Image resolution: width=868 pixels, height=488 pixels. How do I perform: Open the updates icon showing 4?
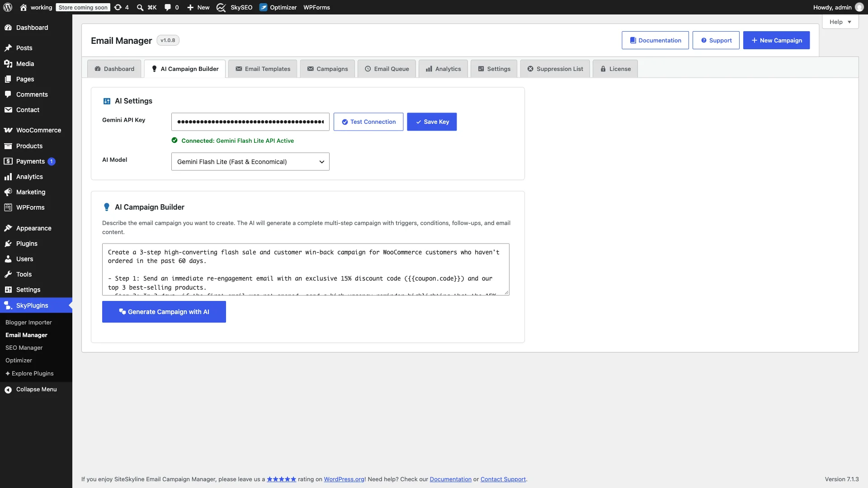(x=121, y=7)
